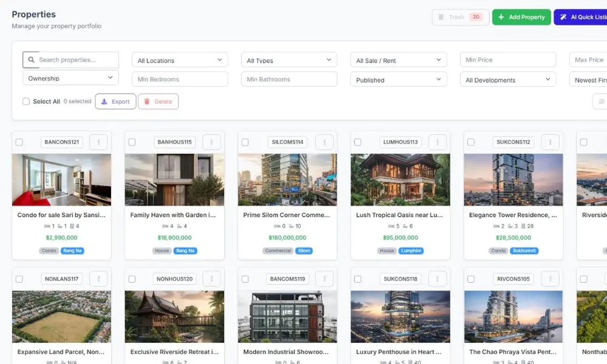Click the Export button
The image size is (607, 364).
(115, 101)
